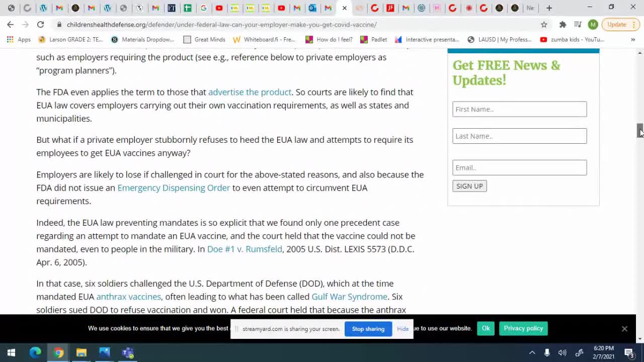The height and width of the screenshot is (362, 644).
Task: Focus the First Name field
Action: point(519,109)
